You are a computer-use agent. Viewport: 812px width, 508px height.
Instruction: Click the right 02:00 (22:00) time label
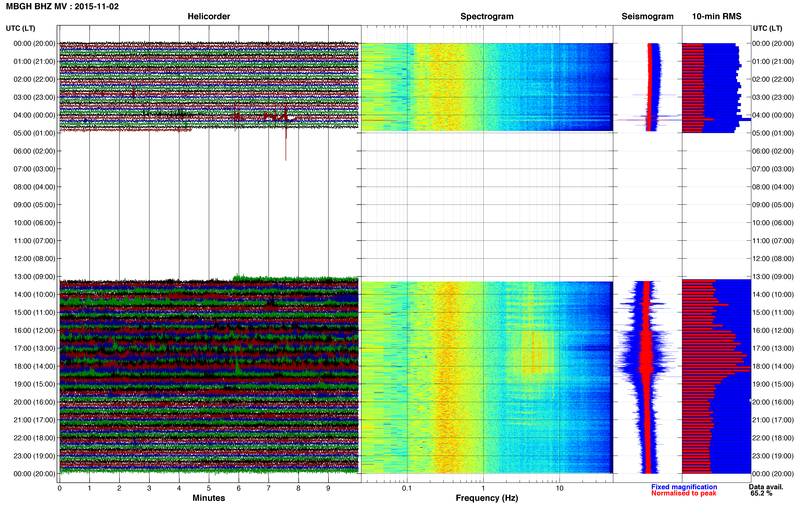coord(773,79)
